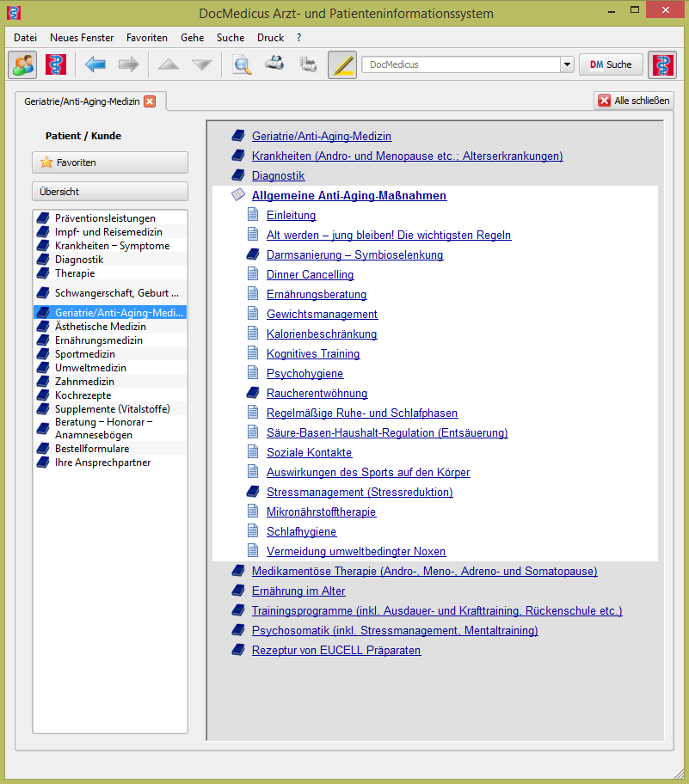
Task: Open the Gewichtsmanagement link
Action: pyautogui.click(x=322, y=314)
